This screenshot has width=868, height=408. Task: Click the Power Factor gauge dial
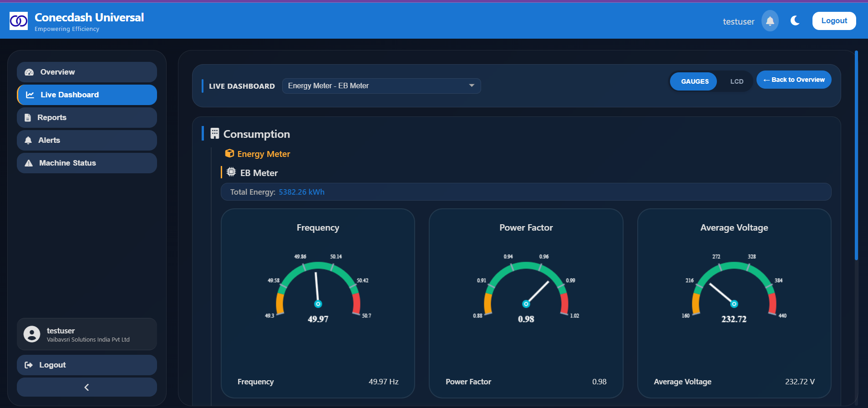526,288
